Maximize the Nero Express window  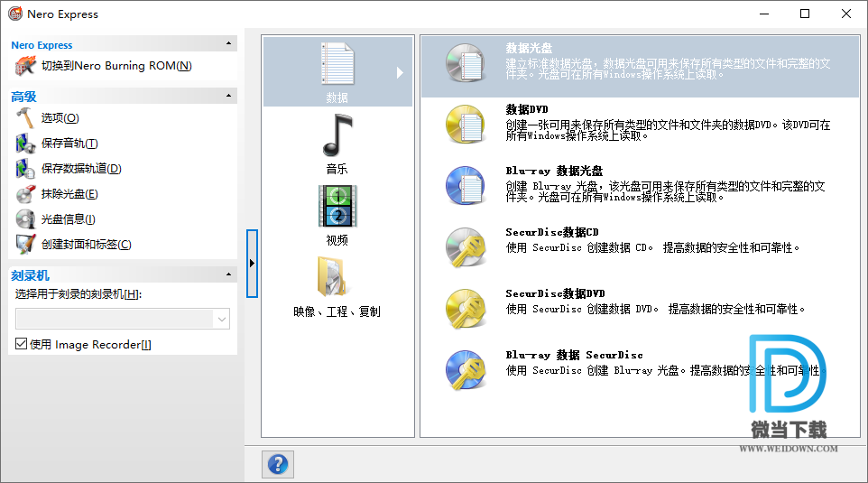805,14
